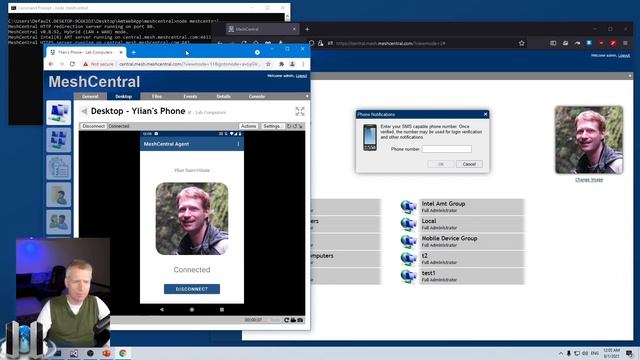Tap Android recent apps square button

pyautogui.click(x=222, y=309)
